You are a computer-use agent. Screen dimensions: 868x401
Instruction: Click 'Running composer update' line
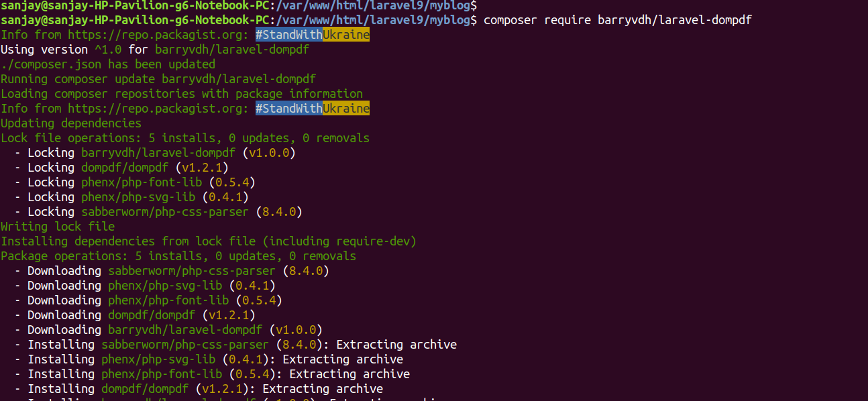point(158,79)
